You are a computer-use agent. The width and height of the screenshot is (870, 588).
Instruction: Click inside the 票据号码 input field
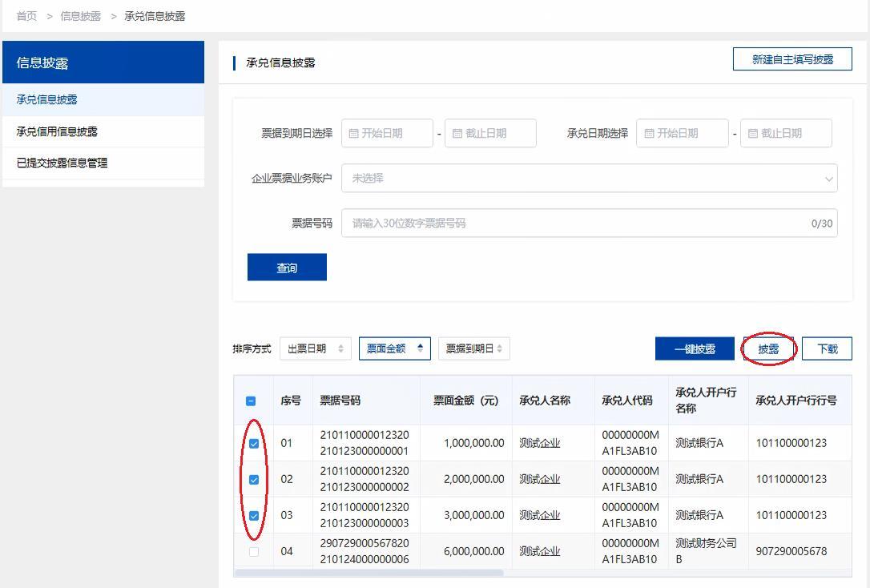tap(561, 223)
